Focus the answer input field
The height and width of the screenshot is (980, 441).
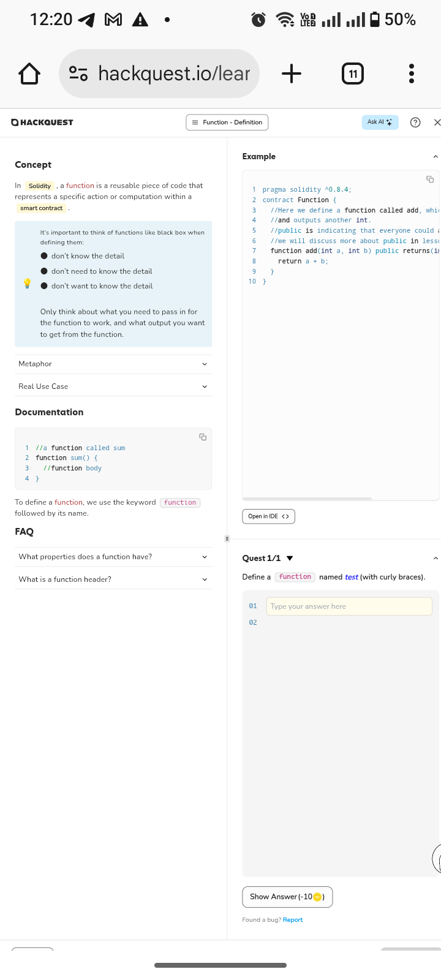pos(349,606)
